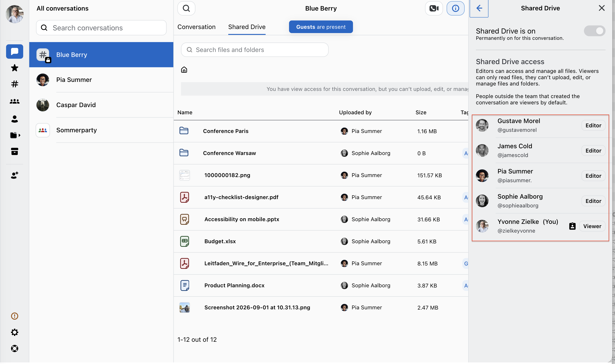The width and height of the screenshot is (615, 364).
Task: Toggle the Shared Drive switch
Action: [594, 31]
